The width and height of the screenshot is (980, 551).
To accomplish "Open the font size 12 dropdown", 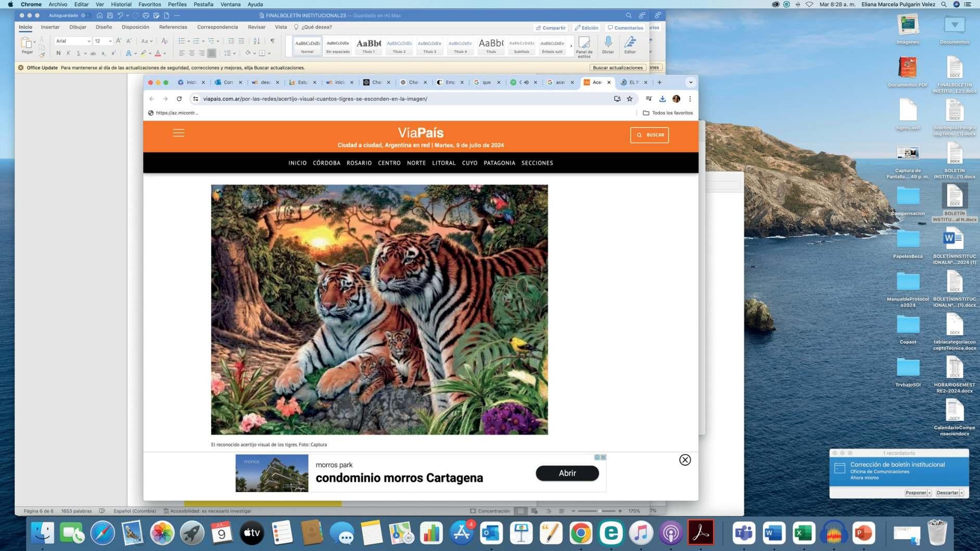I will tap(110, 41).
